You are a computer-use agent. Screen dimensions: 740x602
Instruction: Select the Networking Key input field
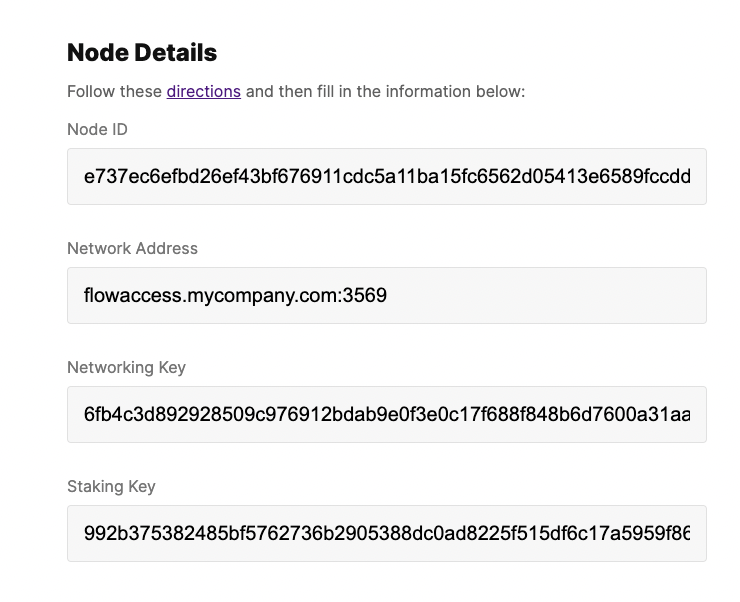point(386,414)
